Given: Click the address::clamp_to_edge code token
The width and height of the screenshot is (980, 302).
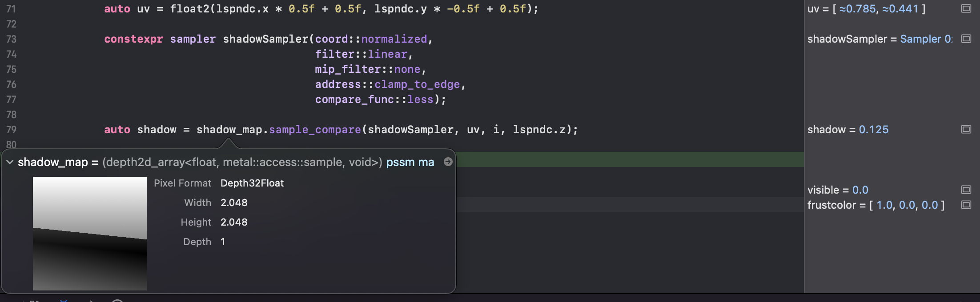Looking at the screenshot, I should coord(387,84).
